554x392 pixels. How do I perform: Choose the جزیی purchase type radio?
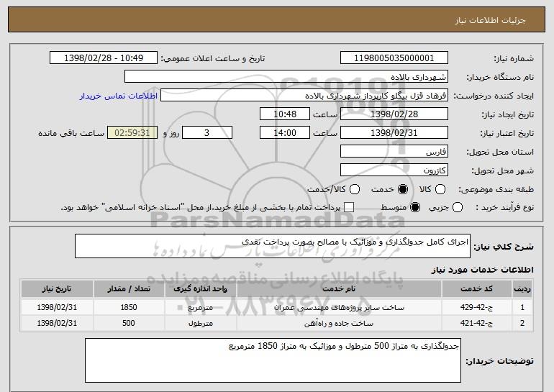click(x=457, y=208)
